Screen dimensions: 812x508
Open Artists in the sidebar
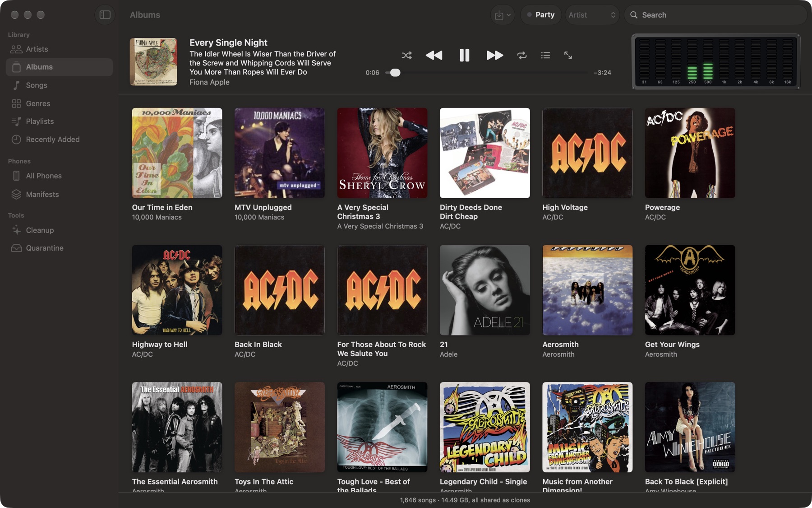(x=59, y=49)
